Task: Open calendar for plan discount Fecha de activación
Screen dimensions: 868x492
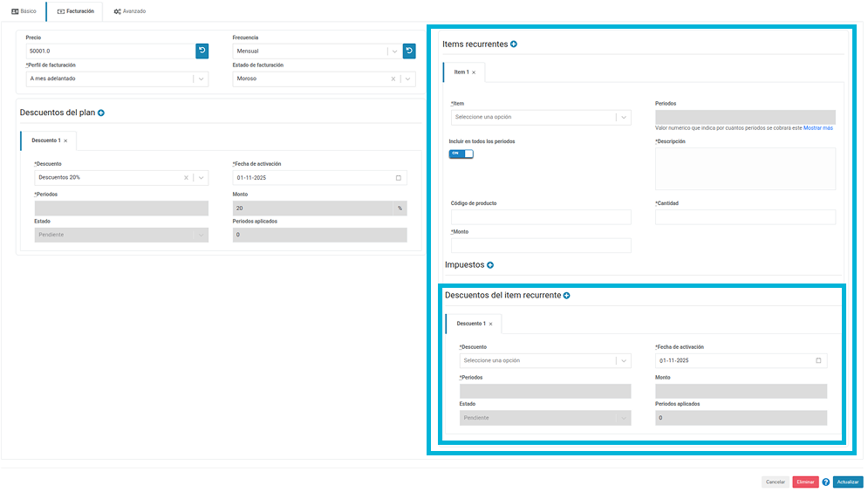Action: point(399,178)
